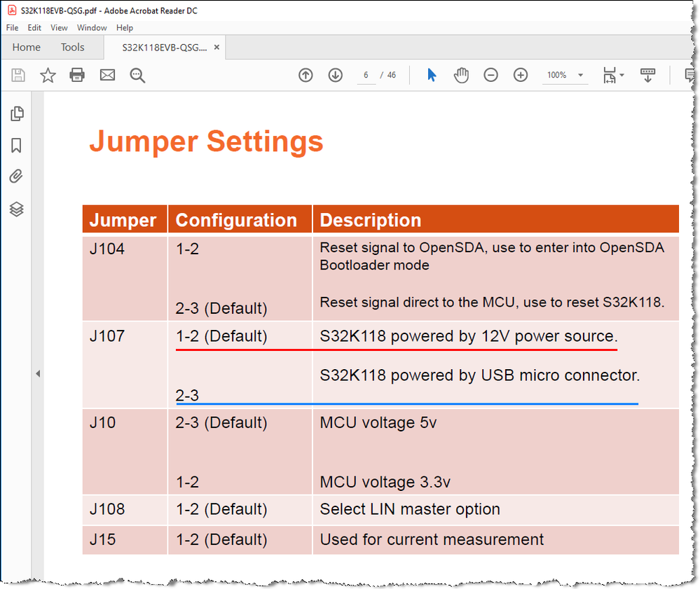Click 'Used for current measurement' text
Screen dimensions: 700x589
[x=432, y=539]
